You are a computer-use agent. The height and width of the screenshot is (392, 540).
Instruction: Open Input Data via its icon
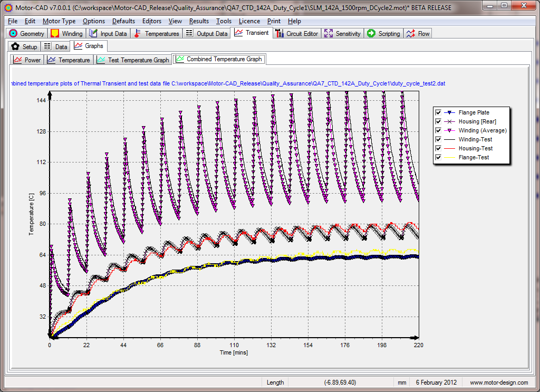[93, 33]
